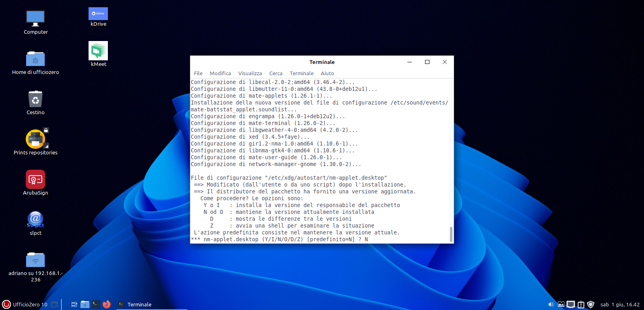Launch Firefox from the bottom panel
The width and height of the screenshot is (644, 310).
[106, 304]
